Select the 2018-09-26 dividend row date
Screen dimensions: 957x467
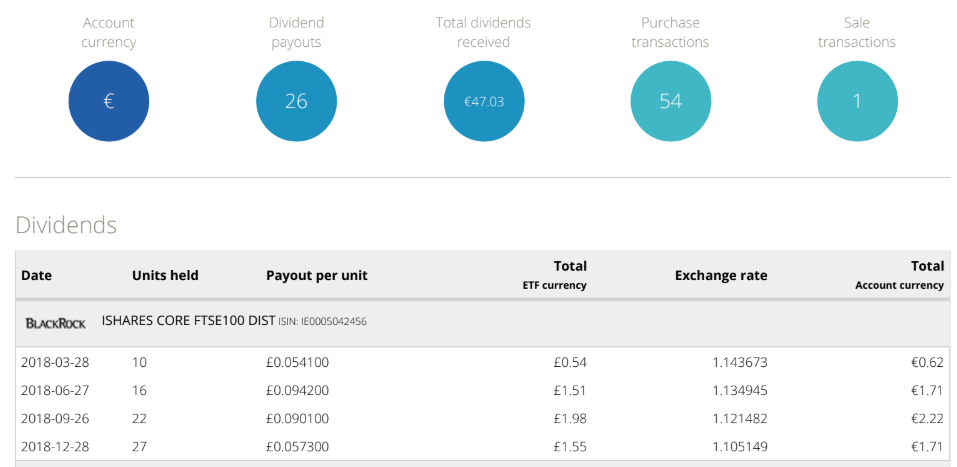pyautogui.click(x=55, y=418)
